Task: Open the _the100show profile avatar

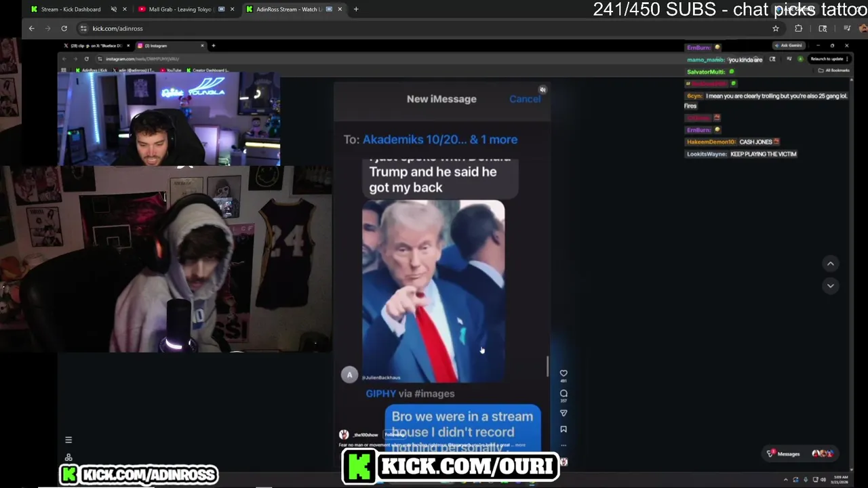Action: coord(344,434)
